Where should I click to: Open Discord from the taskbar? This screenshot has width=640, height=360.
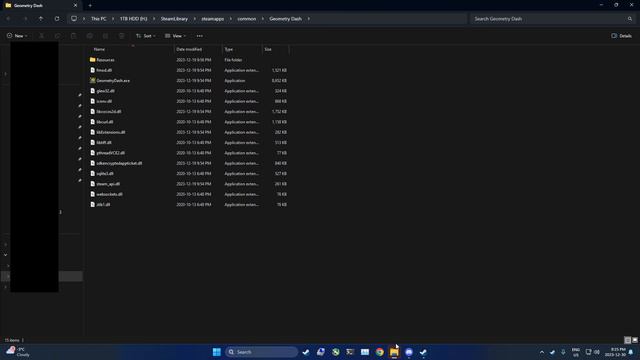409,352
